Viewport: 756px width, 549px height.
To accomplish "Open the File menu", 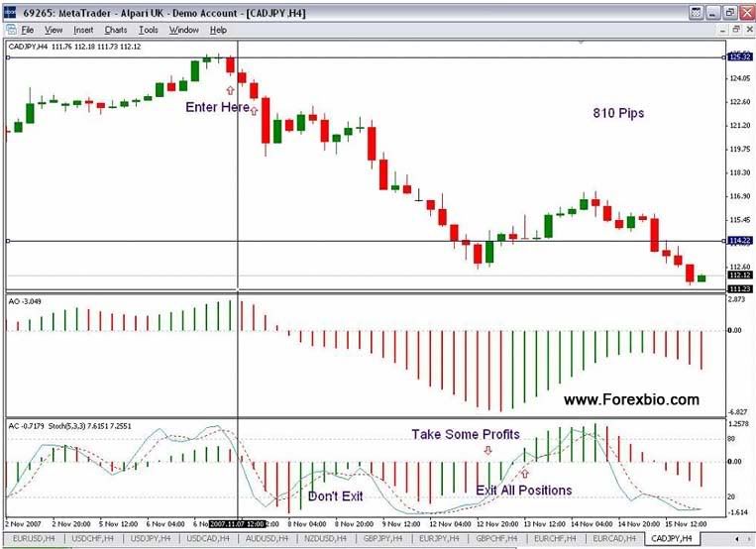I will point(28,30).
